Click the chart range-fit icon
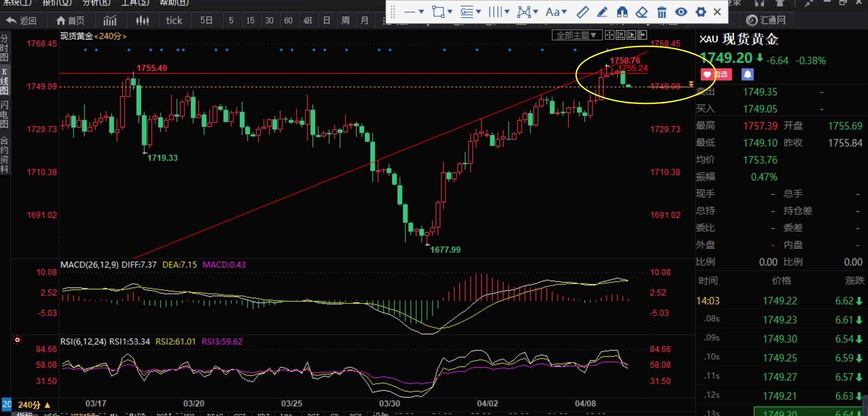Viewport: 868px width, 416px height. (620, 35)
